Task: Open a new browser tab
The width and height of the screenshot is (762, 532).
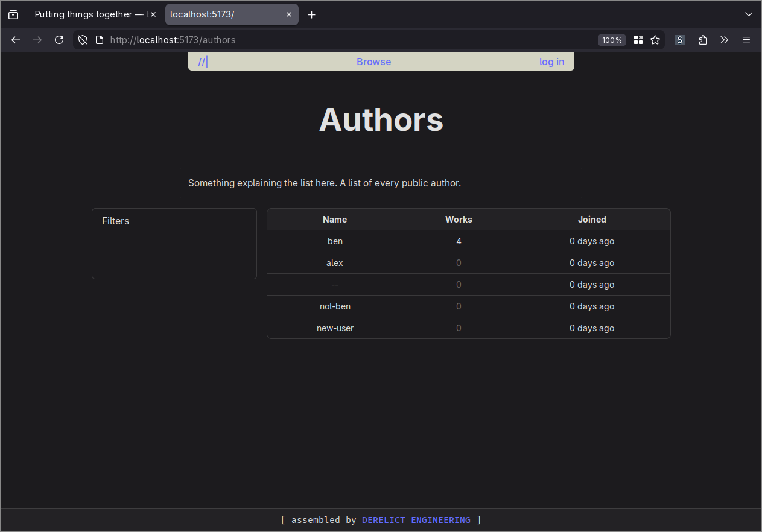Action: 311,14
